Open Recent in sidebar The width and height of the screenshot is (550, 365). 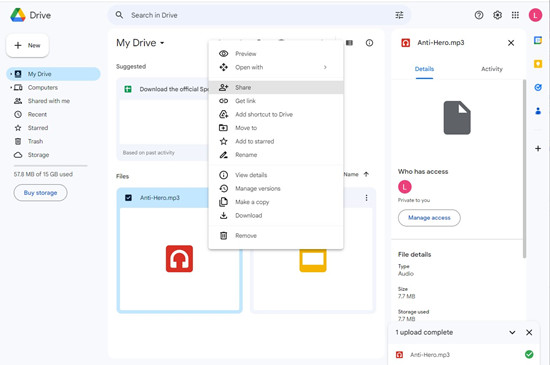pyautogui.click(x=53, y=115)
